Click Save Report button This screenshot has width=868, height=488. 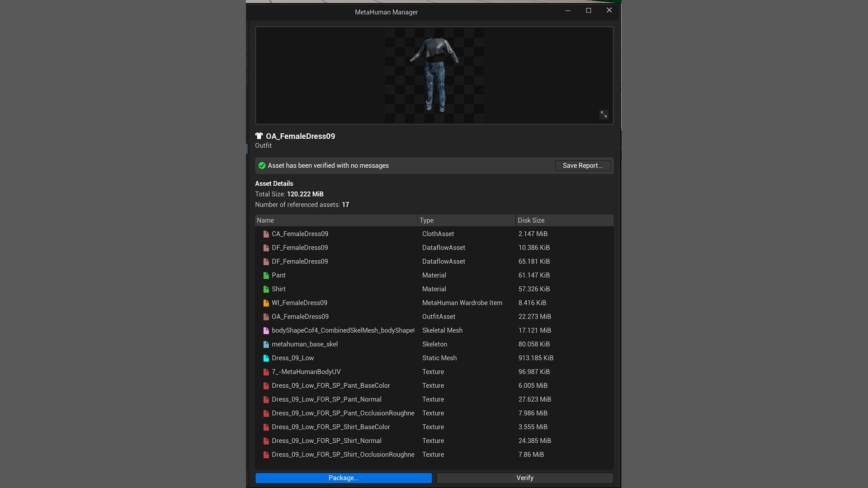[583, 165]
